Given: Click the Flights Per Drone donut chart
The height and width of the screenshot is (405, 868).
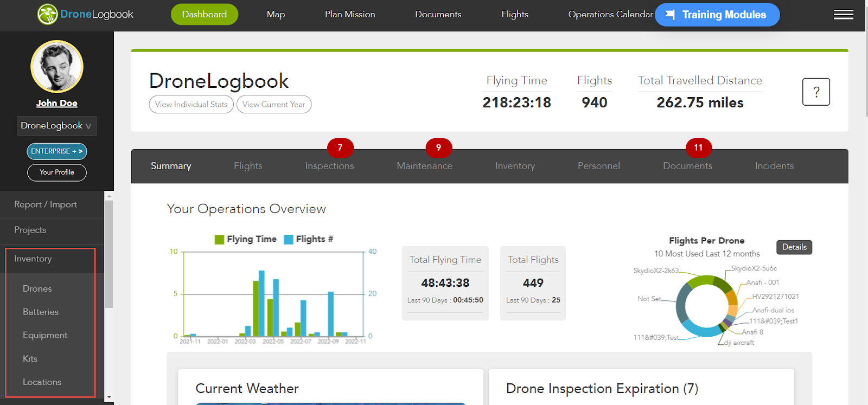Looking at the screenshot, I should coord(707,306).
